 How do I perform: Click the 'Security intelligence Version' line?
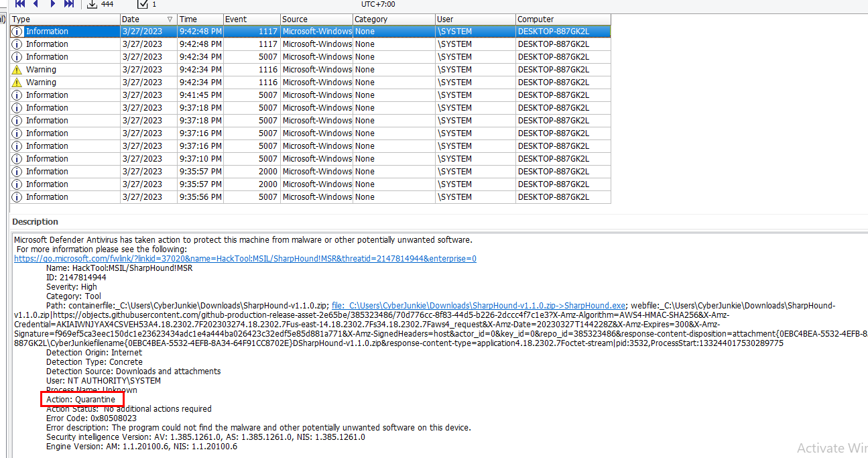tap(206, 437)
